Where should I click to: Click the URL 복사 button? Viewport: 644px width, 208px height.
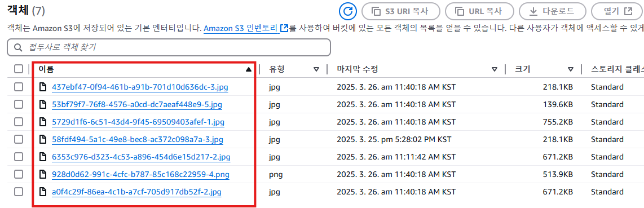(480, 11)
